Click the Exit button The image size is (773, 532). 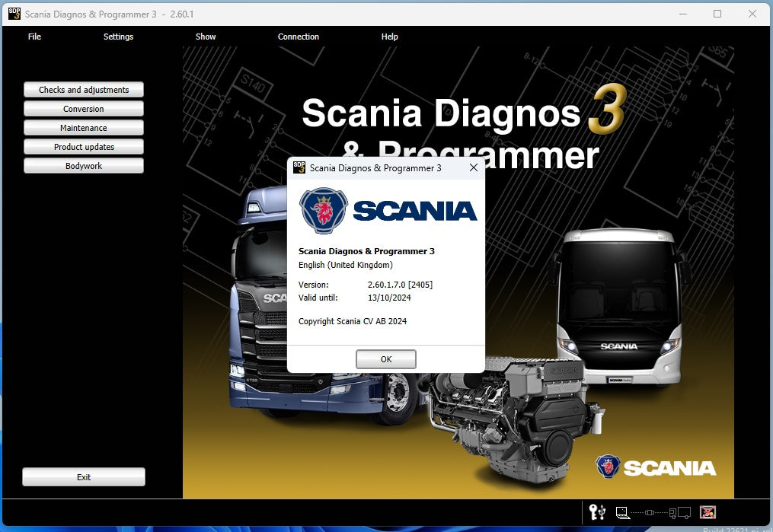[x=84, y=477]
